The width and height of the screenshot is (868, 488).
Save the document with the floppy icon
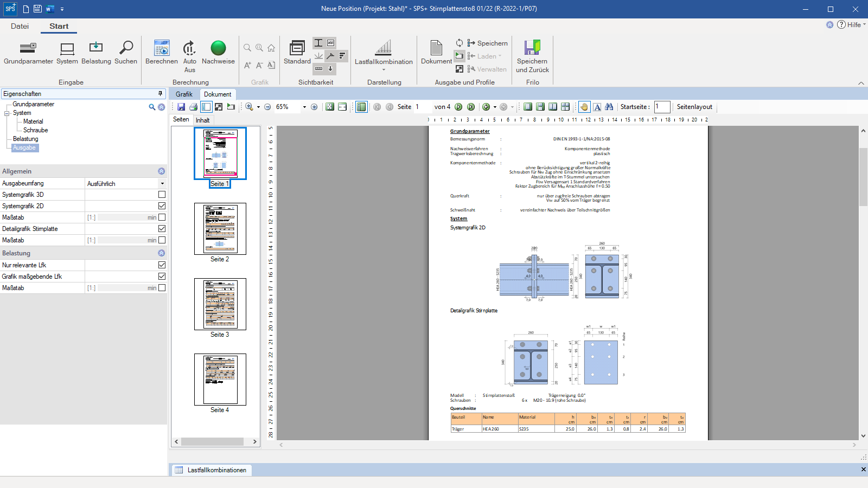tap(181, 107)
